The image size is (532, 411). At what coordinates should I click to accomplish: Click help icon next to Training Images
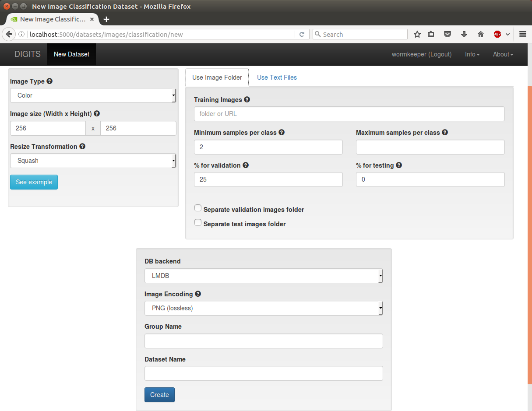pyautogui.click(x=247, y=99)
